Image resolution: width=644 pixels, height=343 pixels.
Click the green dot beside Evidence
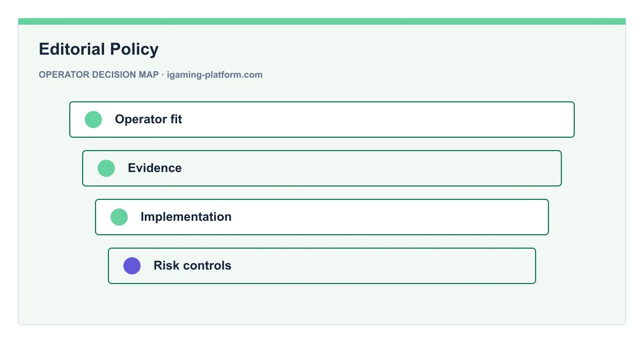pyautogui.click(x=106, y=168)
